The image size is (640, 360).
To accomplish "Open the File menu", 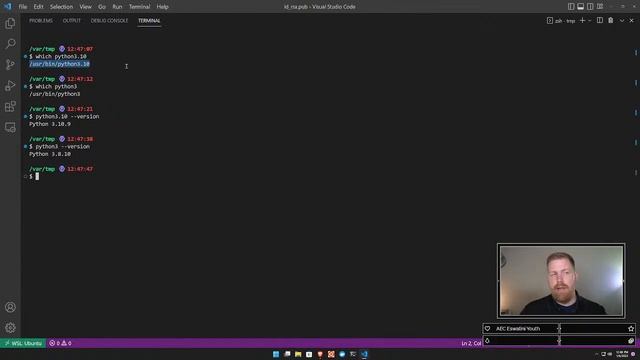I will (23, 7).
